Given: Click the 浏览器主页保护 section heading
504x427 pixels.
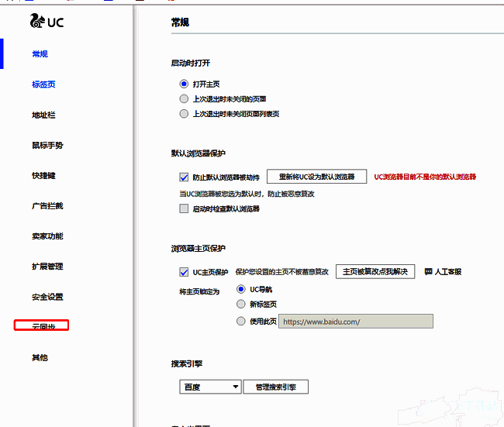Looking at the screenshot, I should click(198, 249).
